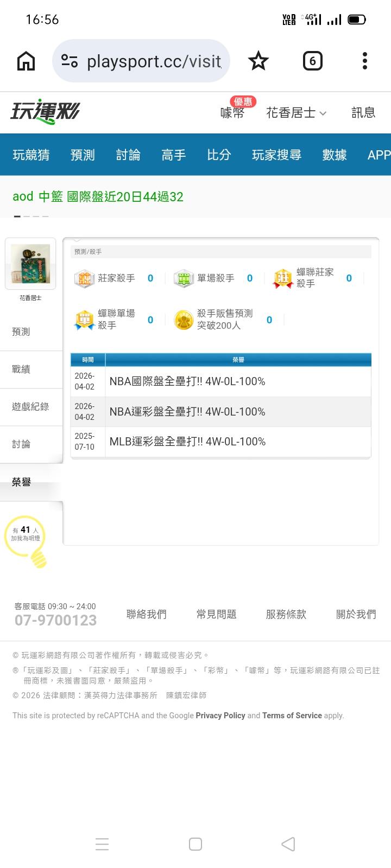Tap the 莊家殺手 badge icon
The width and height of the screenshot is (391, 868).
pos(84,279)
